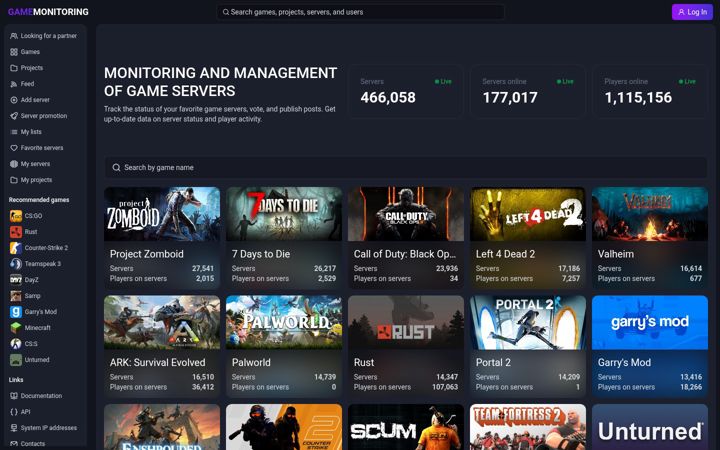Click the Documentation book icon

pyautogui.click(x=14, y=396)
